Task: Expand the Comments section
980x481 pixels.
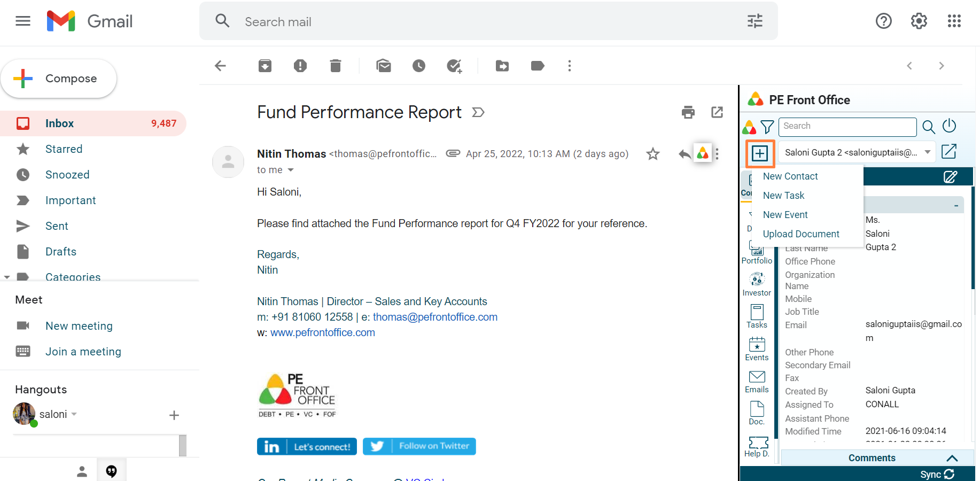Action: point(952,458)
